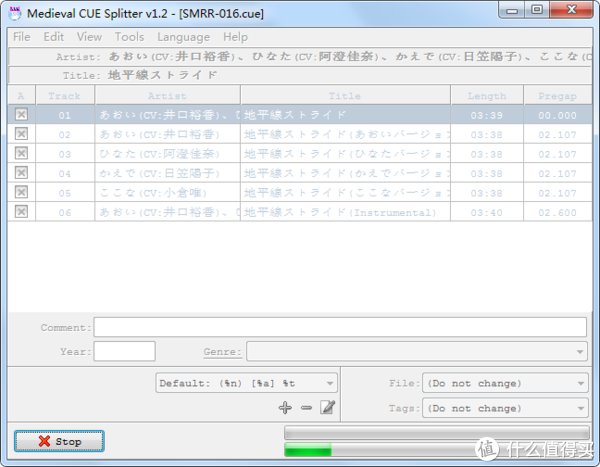
Task: Toggle the track 06 Instrumental checkbox
Action: click(x=21, y=212)
